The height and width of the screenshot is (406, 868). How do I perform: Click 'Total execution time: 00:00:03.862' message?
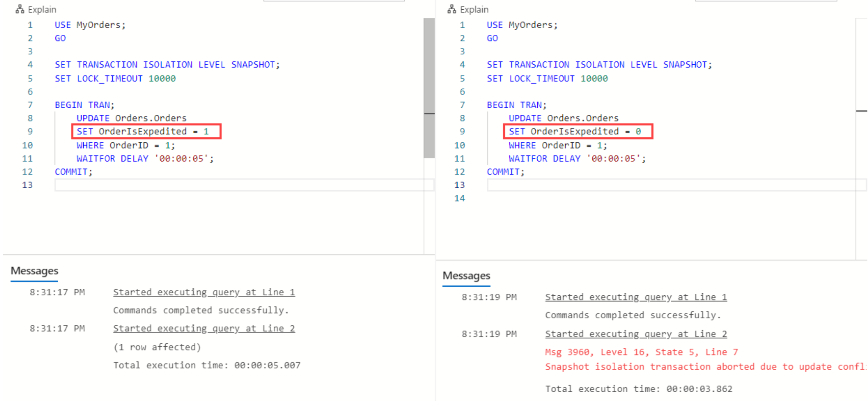click(639, 389)
